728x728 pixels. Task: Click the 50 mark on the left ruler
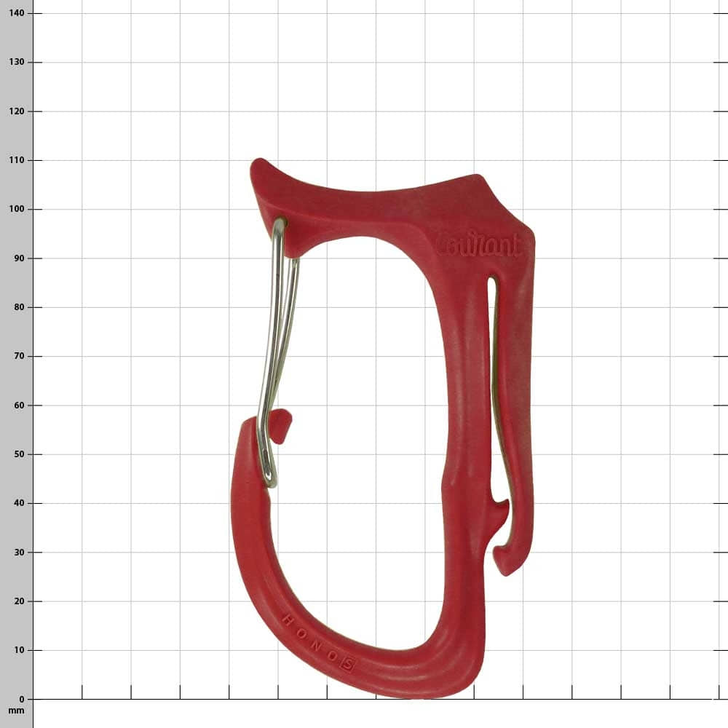coord(19,454)
